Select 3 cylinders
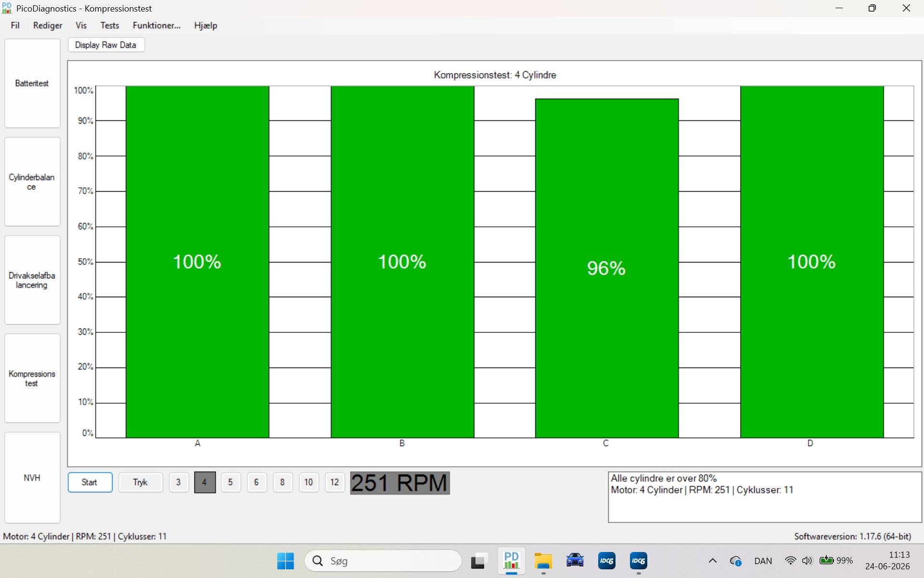This screenshot has height=578, width=924. [x=179, y=482]
